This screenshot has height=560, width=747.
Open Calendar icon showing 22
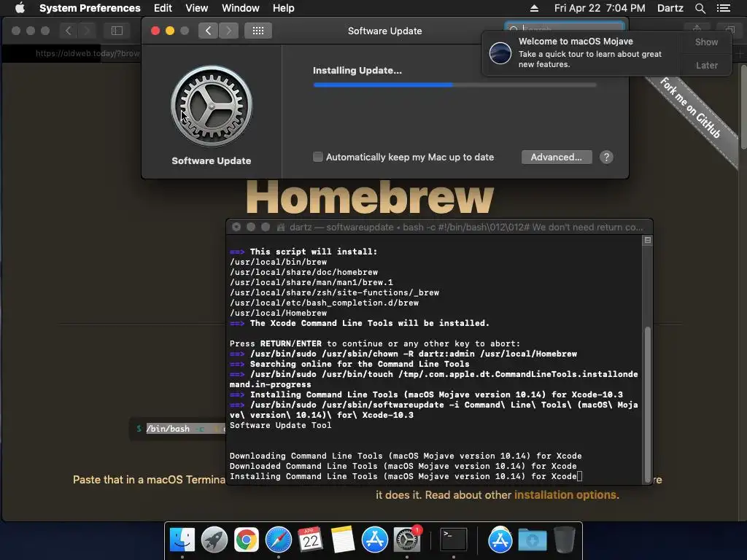tap(310, 540)
